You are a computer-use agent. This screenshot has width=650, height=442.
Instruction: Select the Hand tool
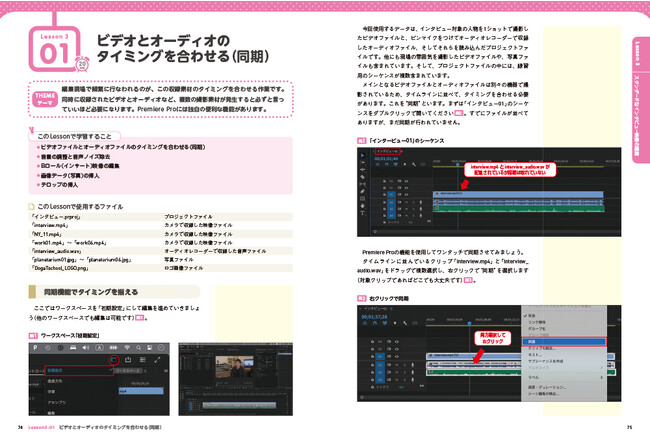[x=362, y=206]
